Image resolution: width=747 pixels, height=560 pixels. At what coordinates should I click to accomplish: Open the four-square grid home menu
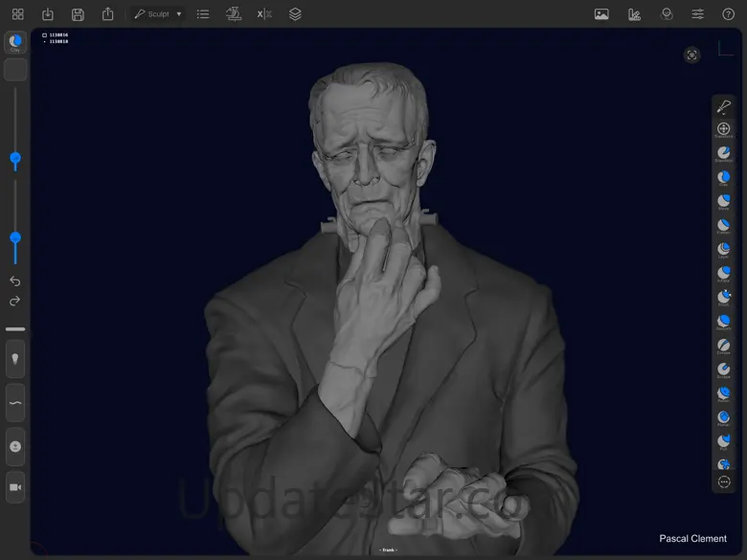pos(17,14)
